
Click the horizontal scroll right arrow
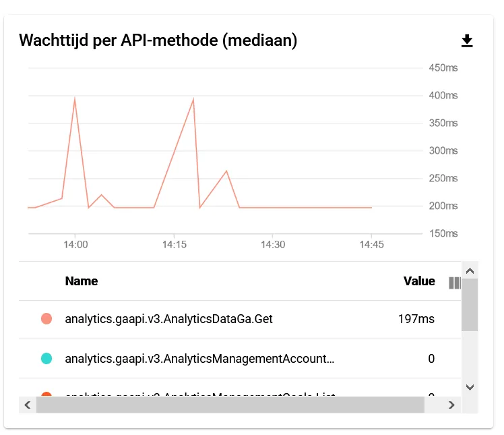pos(452,405)
